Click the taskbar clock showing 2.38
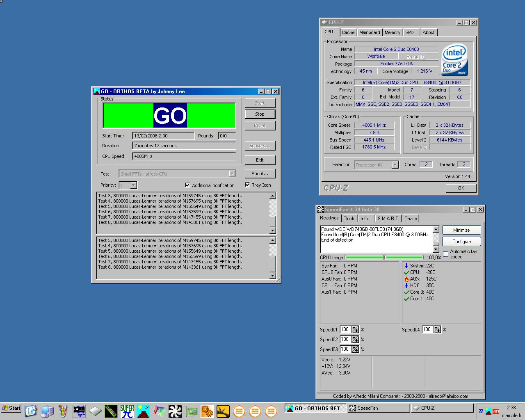Viewport: 525px width, 420px height. [511, 408]
